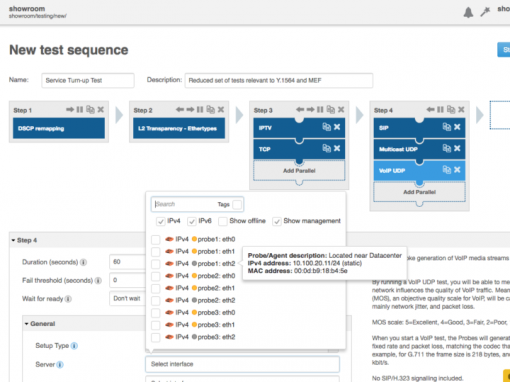Delete Step 1 with X icon

(x=101, y=109)
